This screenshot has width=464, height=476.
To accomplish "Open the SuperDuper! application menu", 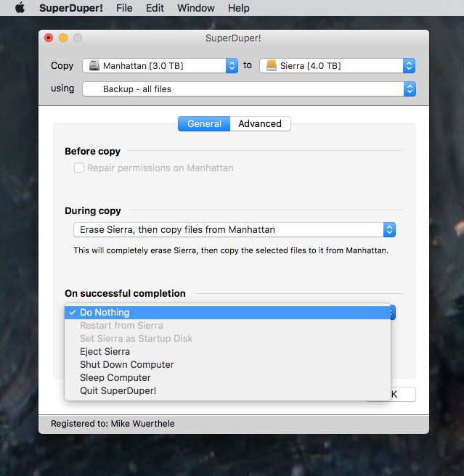I will 71,8.
